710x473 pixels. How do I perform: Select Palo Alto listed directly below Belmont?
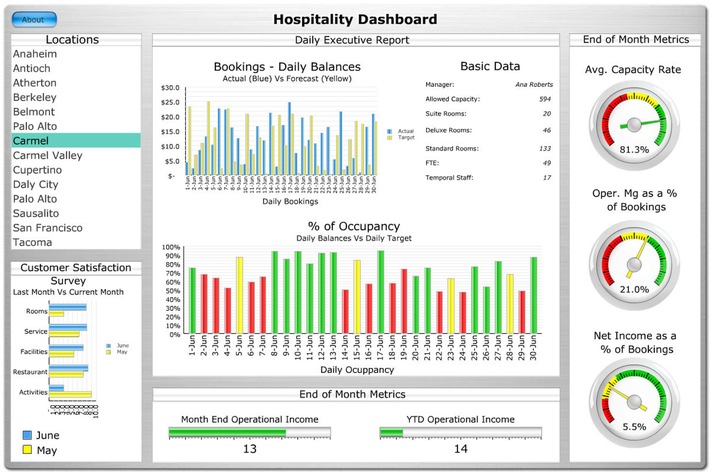76,126
